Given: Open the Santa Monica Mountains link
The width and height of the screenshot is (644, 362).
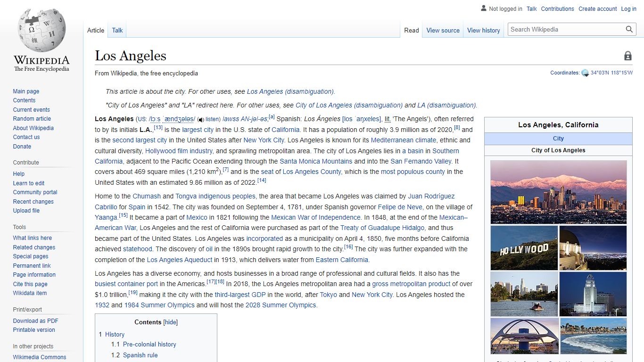Looking at the screenshot, I should point(316,161).
